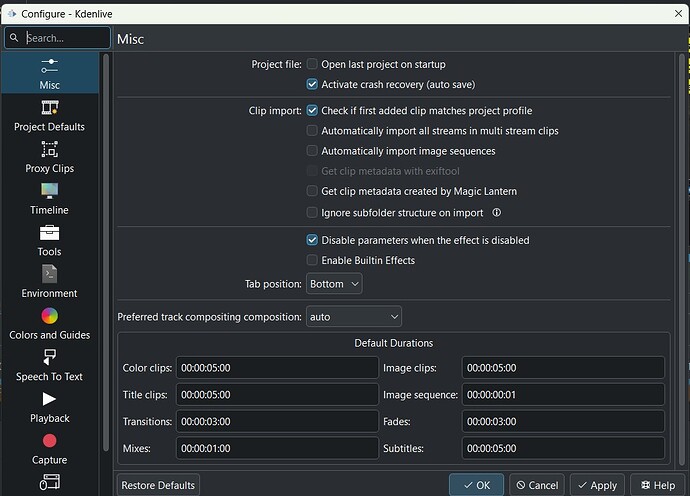This screenshot has height=496, width=690.
Task: Enable auto import of multi stream clips
Action: coord(312,131)
